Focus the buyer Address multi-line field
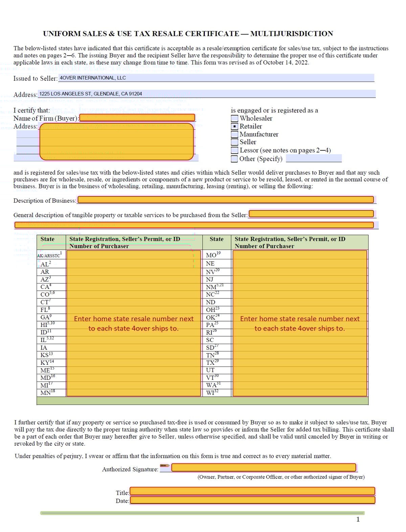The height and width of the screenshot is (532, 406). [x=117, y=142]
